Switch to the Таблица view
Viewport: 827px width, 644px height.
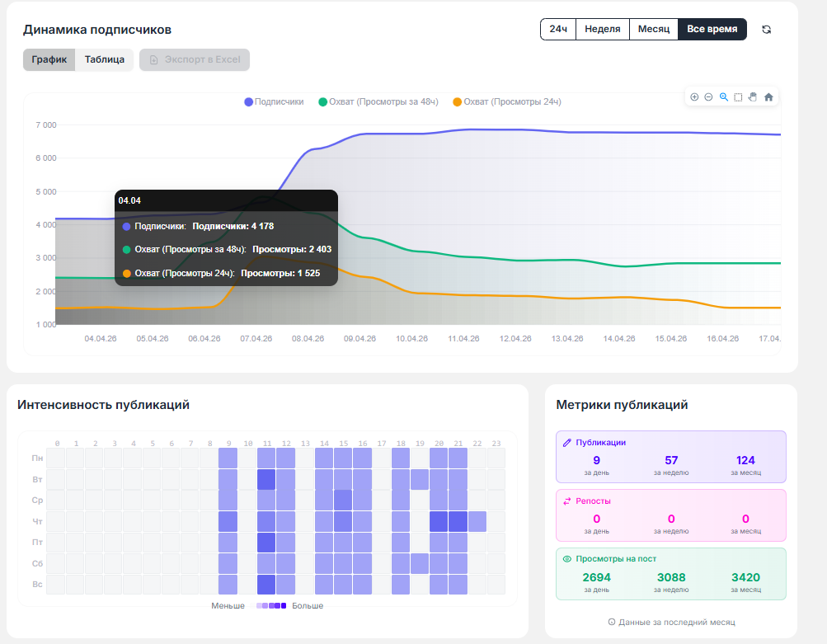pyautogui.click(x=105, y=60)
